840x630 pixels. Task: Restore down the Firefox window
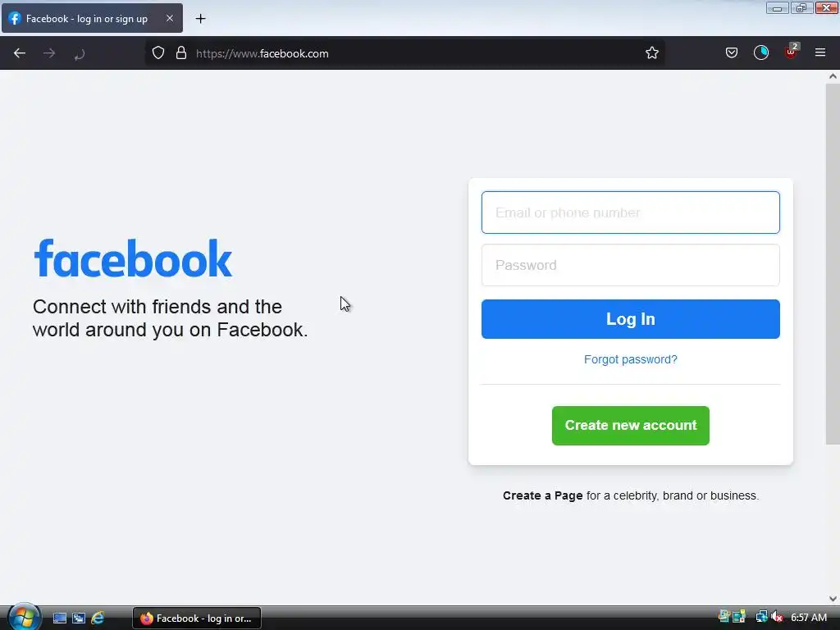[x=801, y=8]
